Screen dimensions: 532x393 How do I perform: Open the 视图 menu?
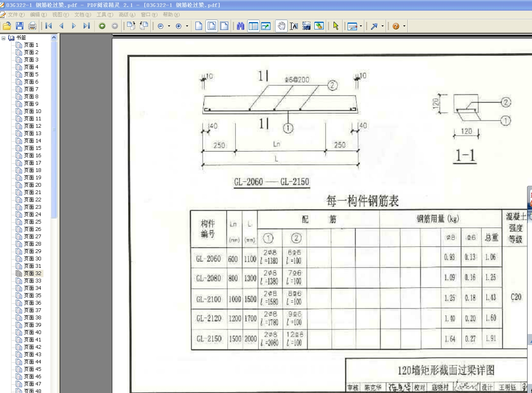(x=60, y=15)
